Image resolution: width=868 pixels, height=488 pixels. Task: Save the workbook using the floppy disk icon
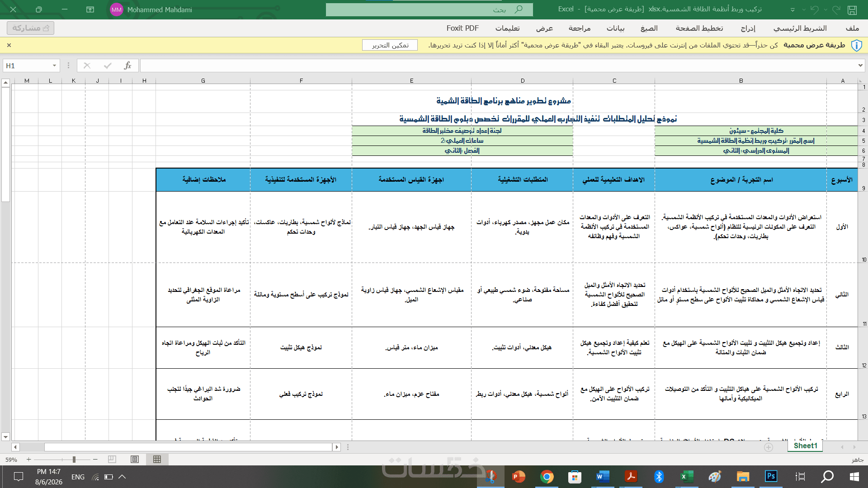click(x=852, y=9)
